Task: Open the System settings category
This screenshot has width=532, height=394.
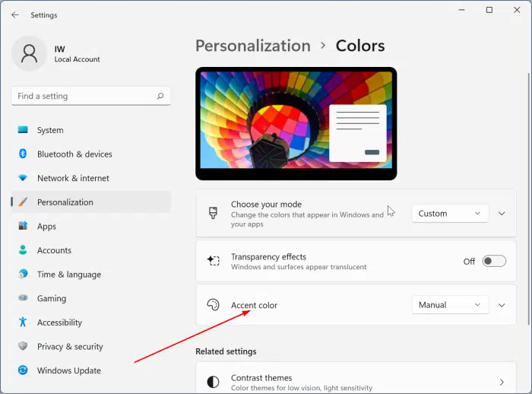Action: (91, 130)
